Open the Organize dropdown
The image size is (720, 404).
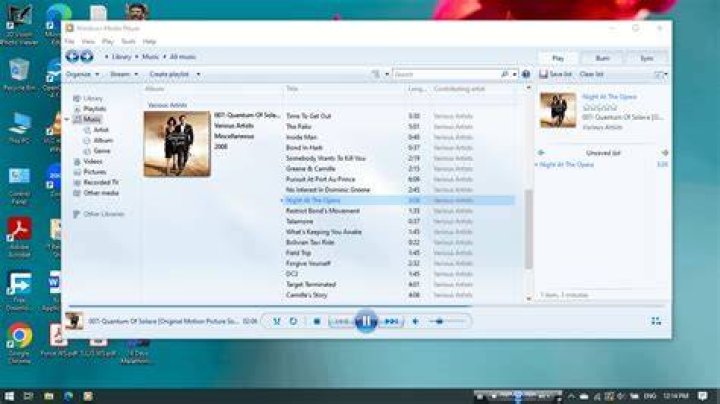coord(83,74)
